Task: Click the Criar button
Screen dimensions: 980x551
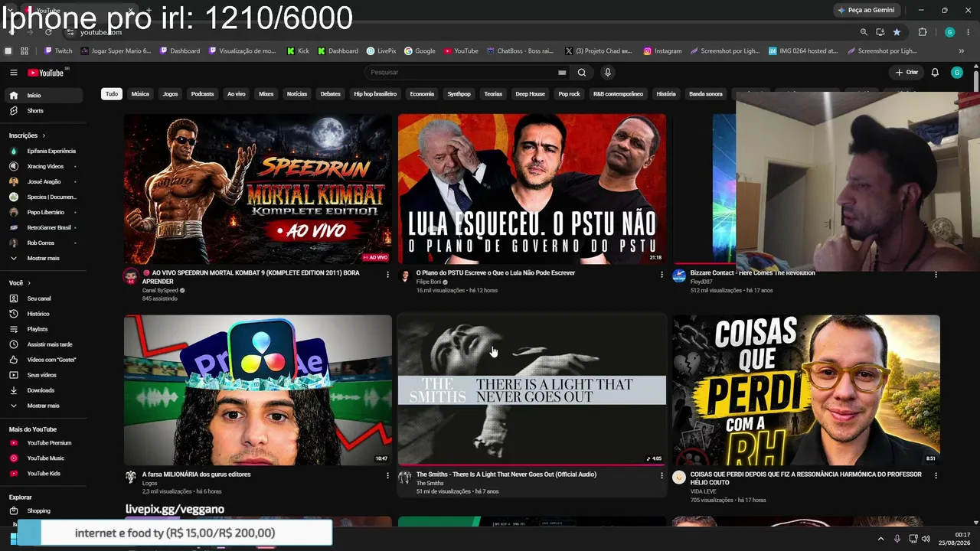Action: click(x=906, y=73)
